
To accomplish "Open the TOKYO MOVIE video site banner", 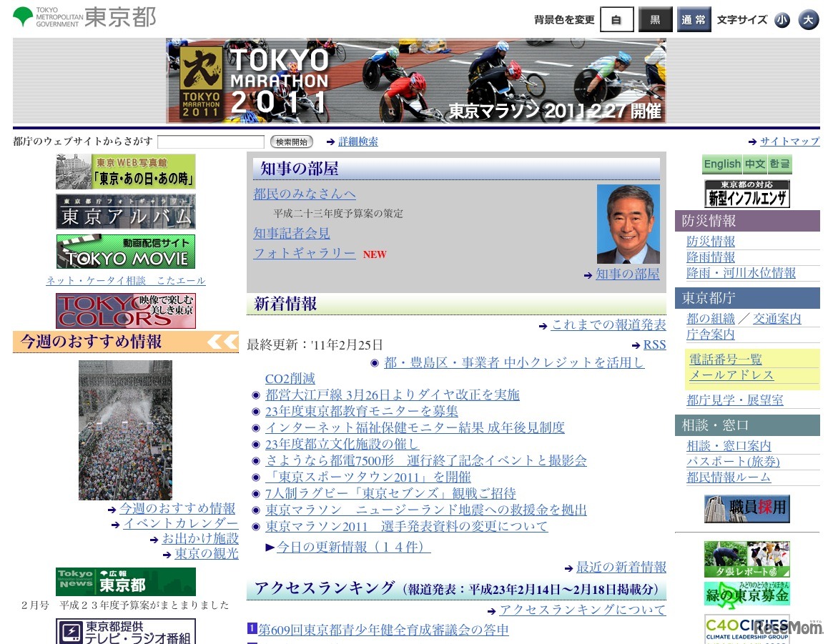I will point(126,251).
